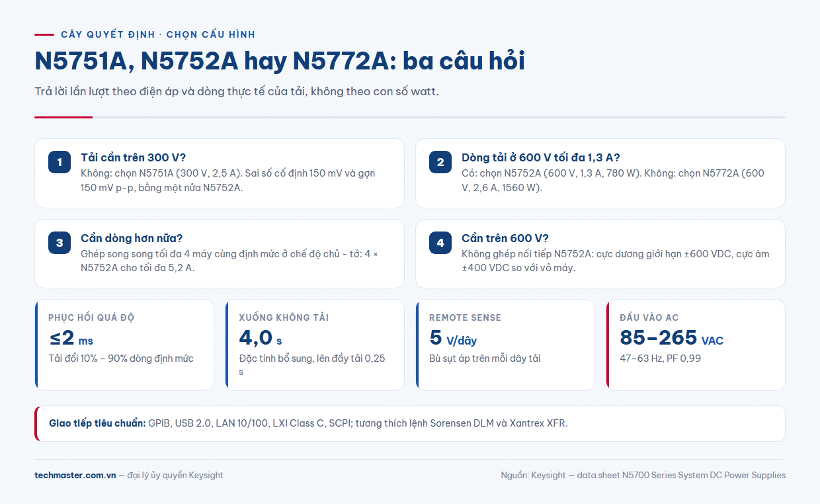Click the main title "N5751A, N5752A hay N5772A: ba câu hỏi"
Screen dimensions: 820x504
click(x=280, y=61)
